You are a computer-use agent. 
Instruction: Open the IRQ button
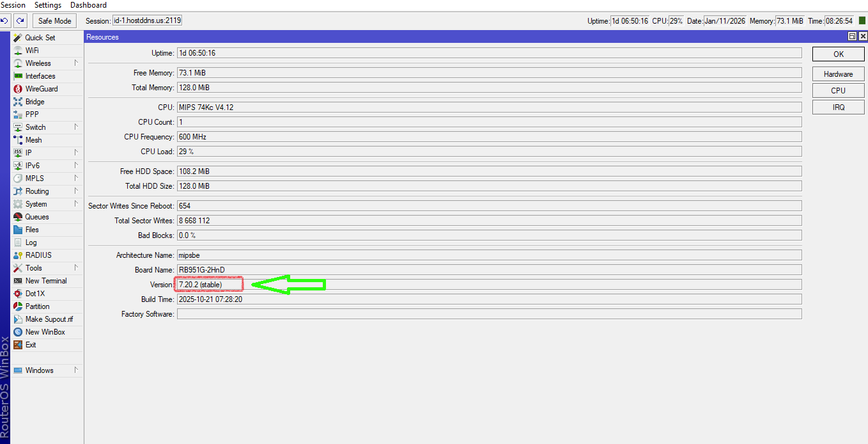[838, 107]
